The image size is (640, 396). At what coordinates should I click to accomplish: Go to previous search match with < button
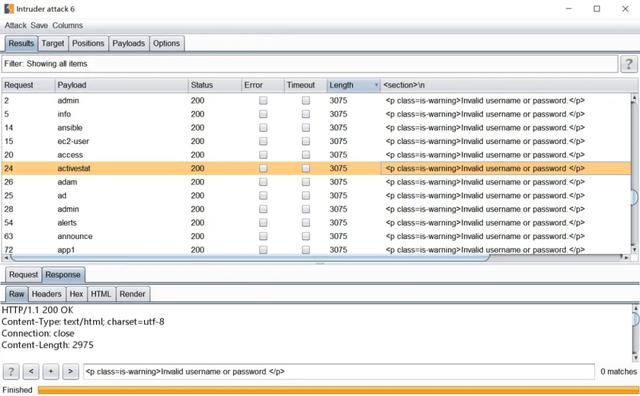(x=31, y=372)
